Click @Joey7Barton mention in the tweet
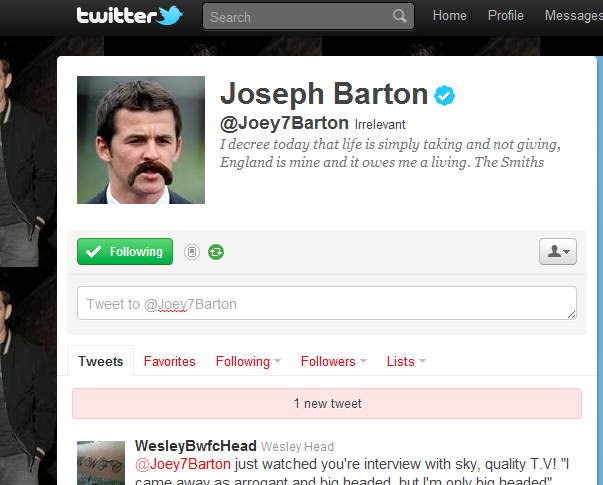The image size is (603, 485). tap(182, 463)
